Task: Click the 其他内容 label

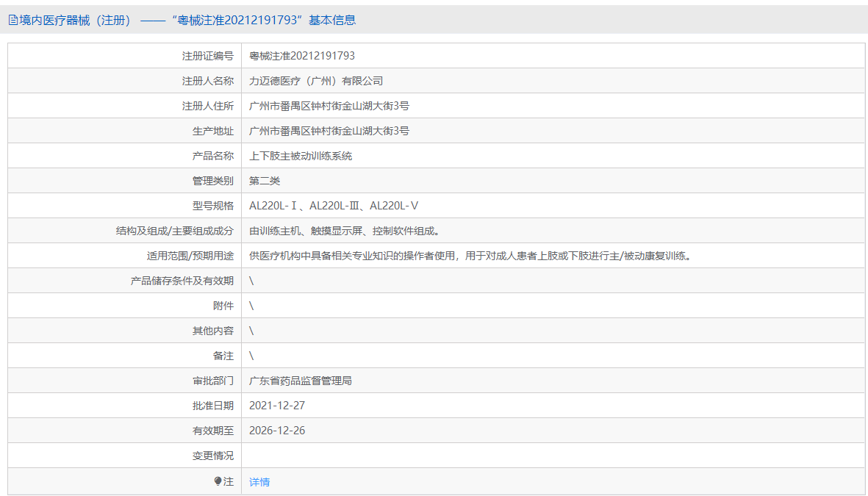Action: 213,331
